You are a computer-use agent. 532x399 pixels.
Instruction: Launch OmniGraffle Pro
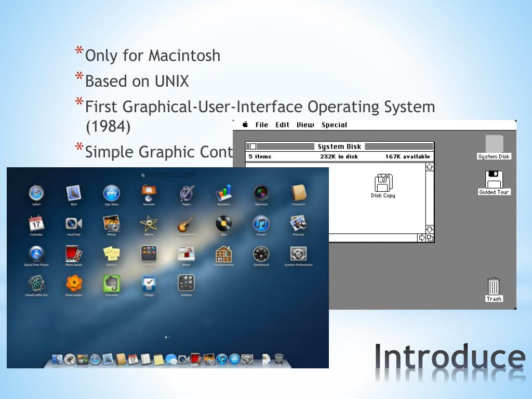tap(36, 284)
